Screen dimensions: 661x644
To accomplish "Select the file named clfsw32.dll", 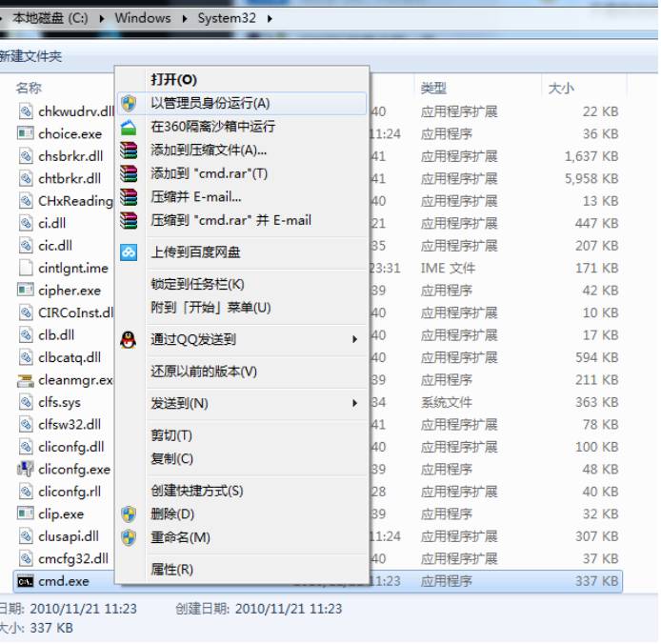I will 70,425.
